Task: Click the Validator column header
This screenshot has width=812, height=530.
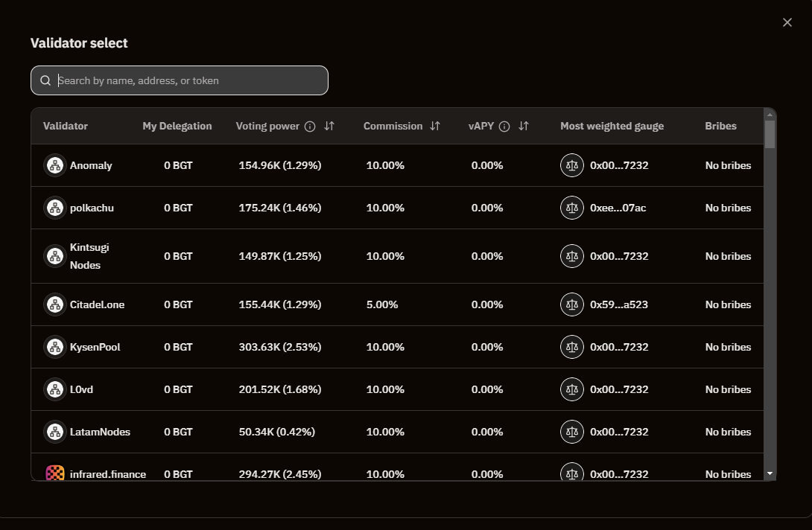Action: tap(66, 127)
